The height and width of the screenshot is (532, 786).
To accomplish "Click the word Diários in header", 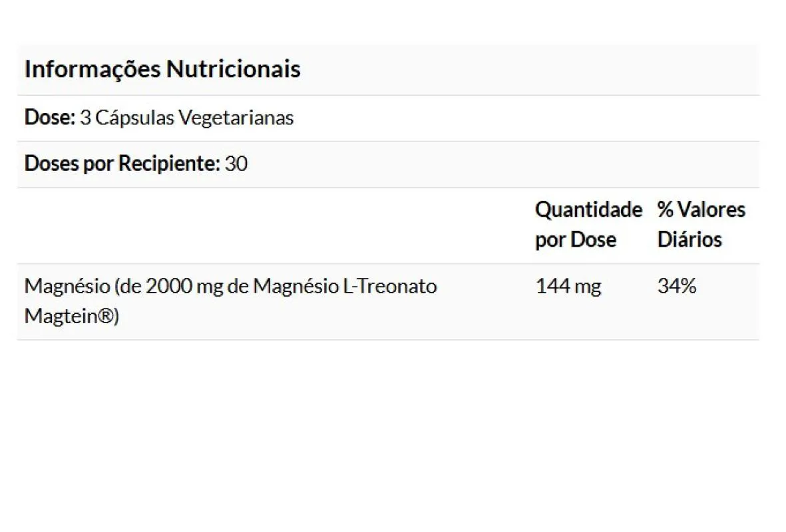I will click(689, 239).
